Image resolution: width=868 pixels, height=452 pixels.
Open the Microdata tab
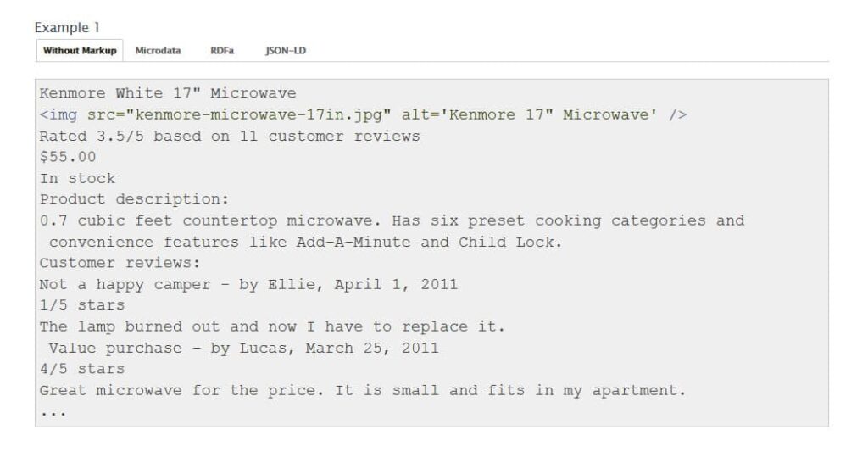coord(158,51)
